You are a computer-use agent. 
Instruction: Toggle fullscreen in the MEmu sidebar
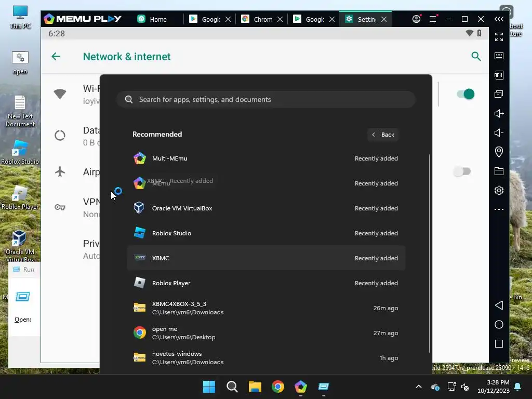pos(499,37)
